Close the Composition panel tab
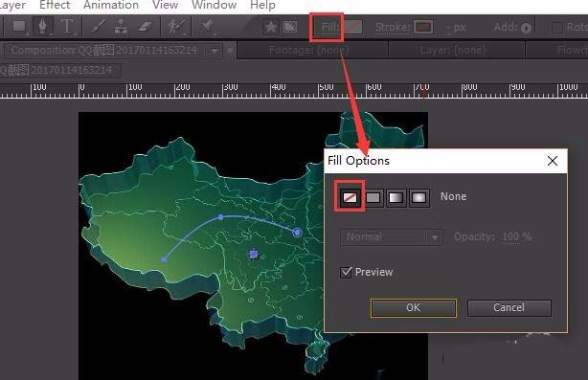588x380 pixels. pos(230,50)
